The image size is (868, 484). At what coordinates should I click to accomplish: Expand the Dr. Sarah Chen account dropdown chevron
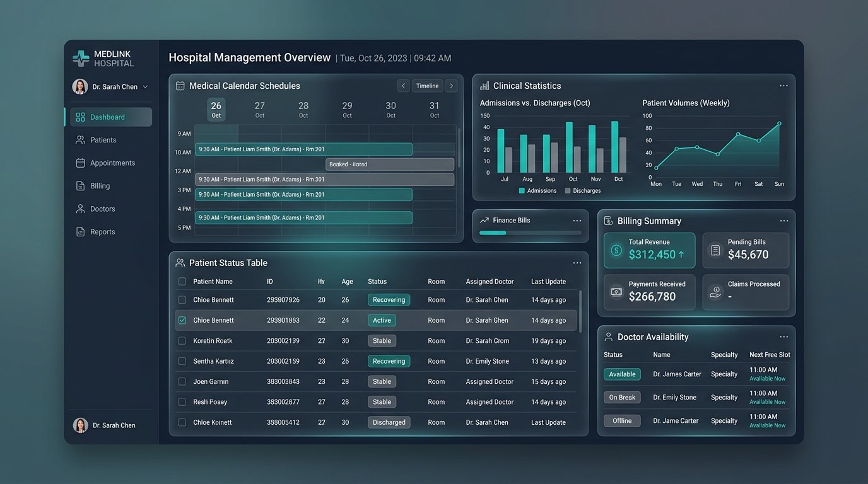tap(145, 87)
